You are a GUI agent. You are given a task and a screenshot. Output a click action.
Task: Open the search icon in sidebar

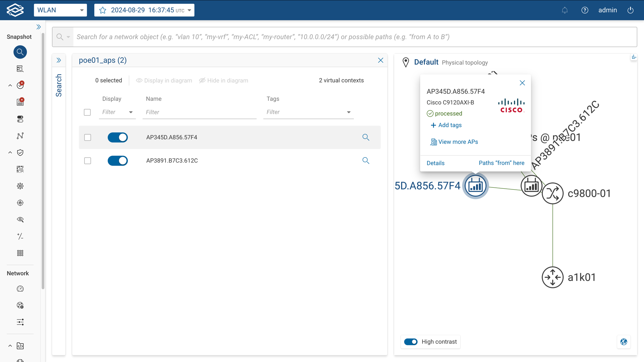coord(20,52)
